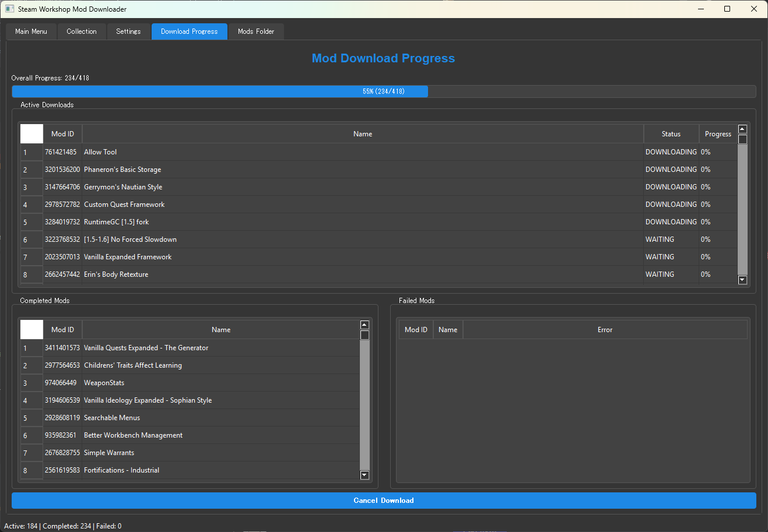768x532 pixels.
Task: Click the Steam Workshop Mod Downloader title icon
Action: [9, 9]
